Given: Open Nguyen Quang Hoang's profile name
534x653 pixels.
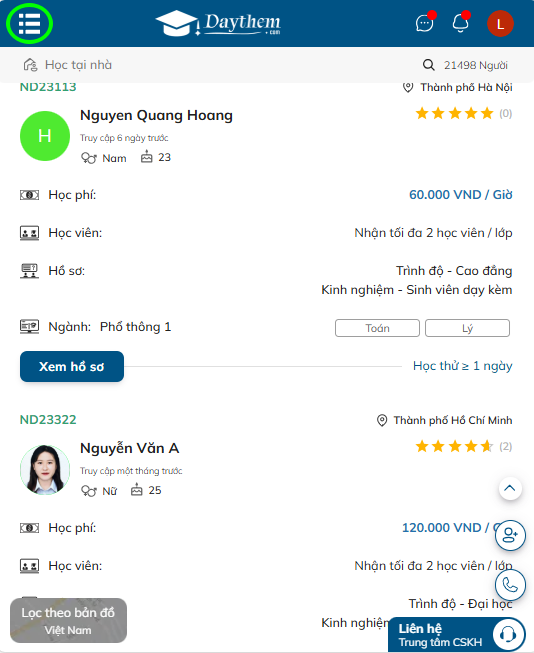Looking at the screenshot, I should point(156,115).
